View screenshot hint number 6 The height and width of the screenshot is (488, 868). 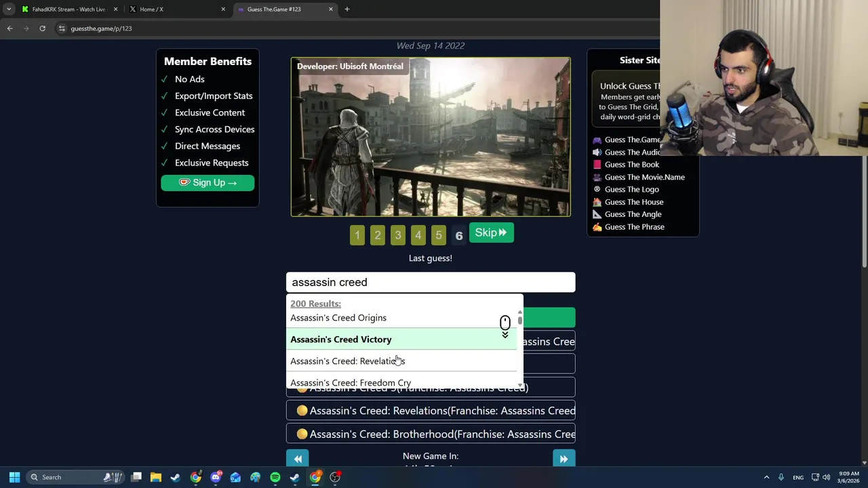[x=459, y=235]
